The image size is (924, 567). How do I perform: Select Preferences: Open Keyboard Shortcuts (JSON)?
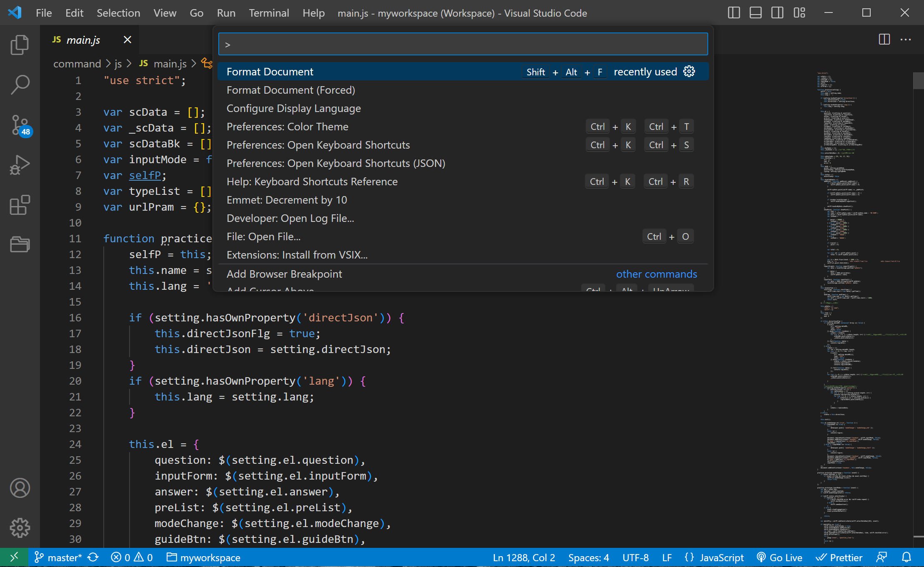pyautogui.click(x=463, y=163)
